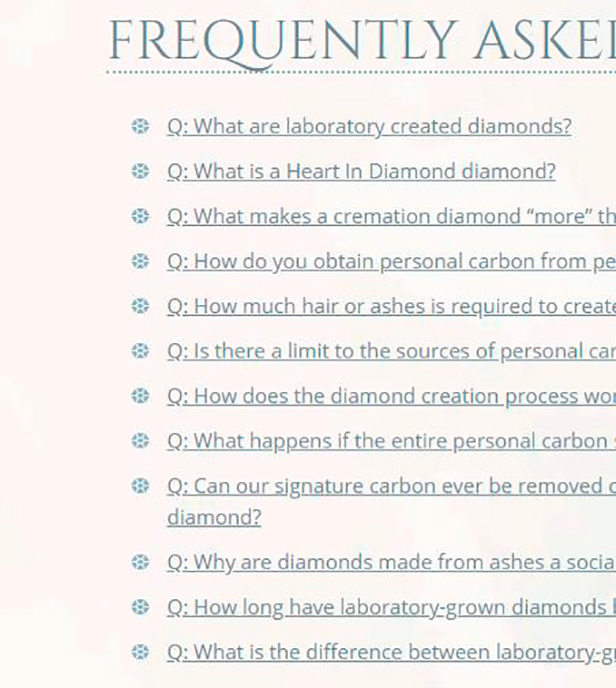
Task: Open the entire personal carbon question
Action: pyautogui.click(x=391, y=441)
